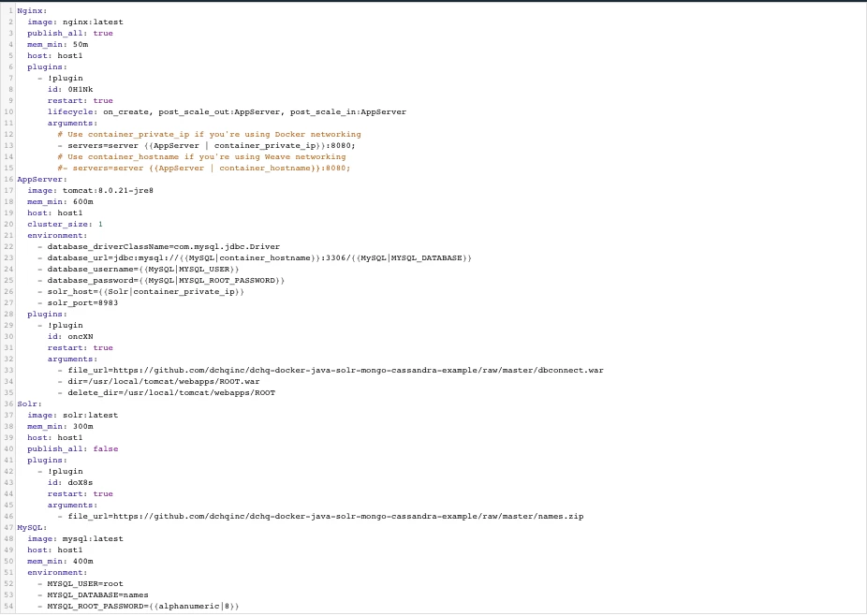The width and height of the screenshot is (867, 616).
Task: Click the lifecycle line with post_scale_out:AppServer
Action: (227, 111)
